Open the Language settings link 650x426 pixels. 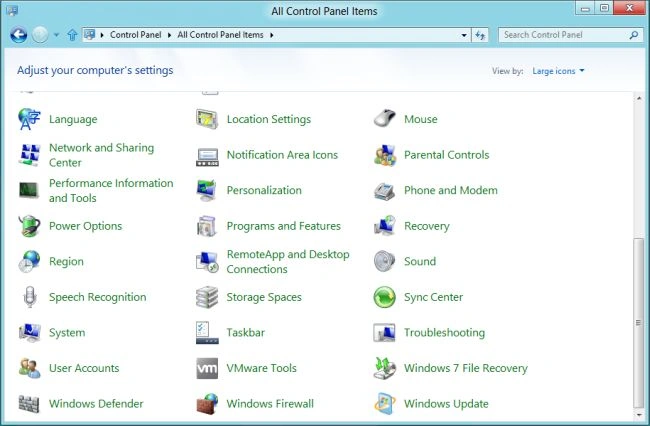click(x=73, y=119)
